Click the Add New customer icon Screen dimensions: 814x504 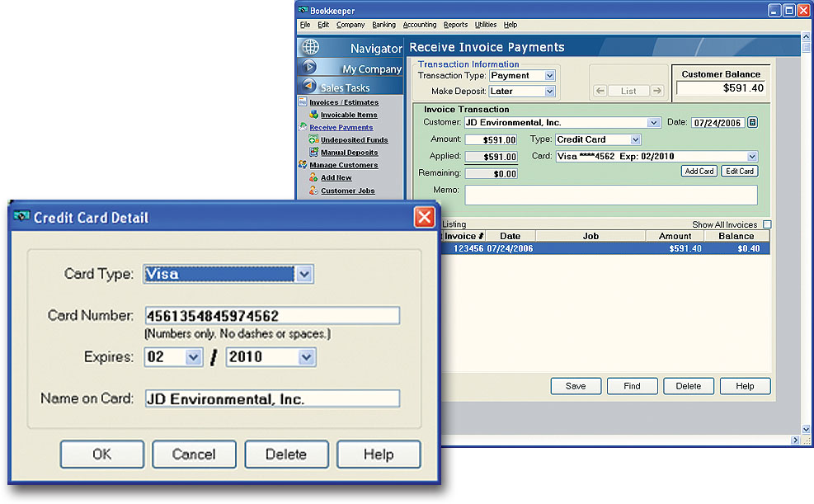(x=313, y=177)
